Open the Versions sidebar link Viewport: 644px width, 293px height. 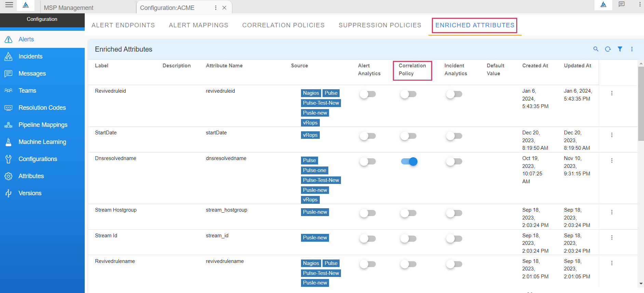point(30,193)
